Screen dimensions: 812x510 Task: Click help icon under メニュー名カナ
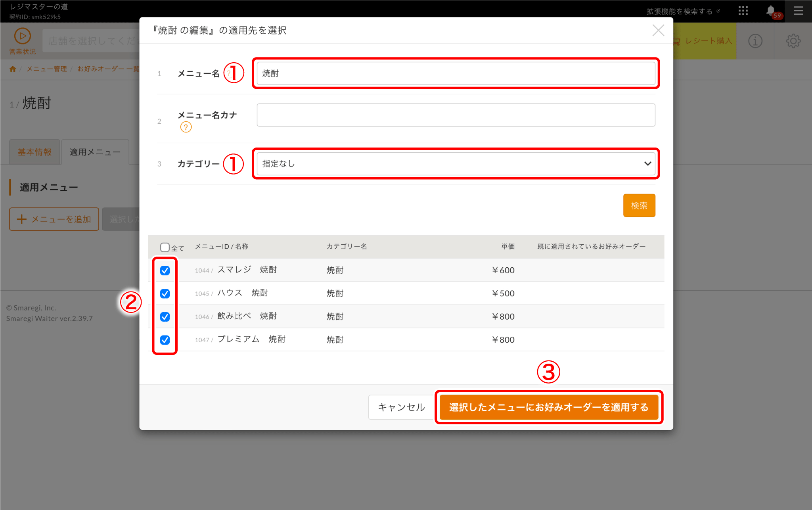(186, 127)
